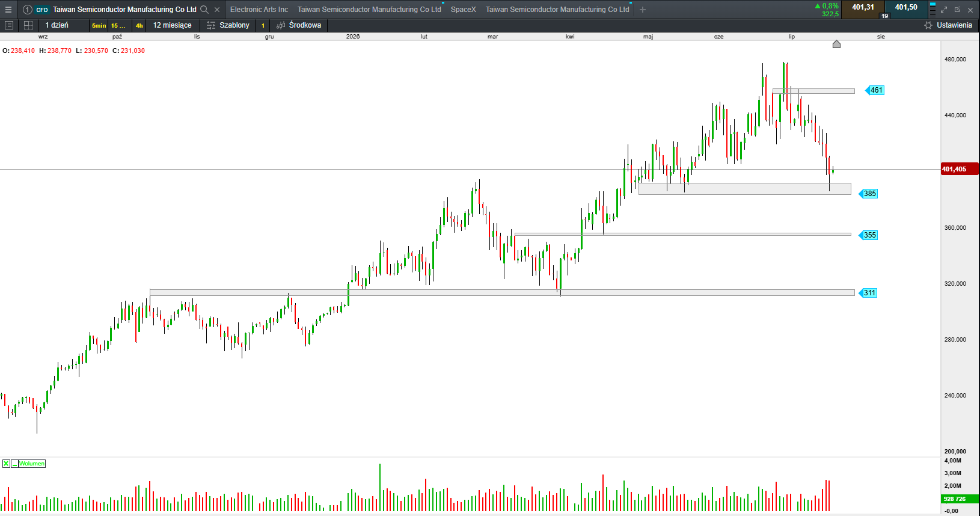Open the Taiwan Semiconductor tab after SpaceX
Screen dimensions: 980x516
(557, 10)
